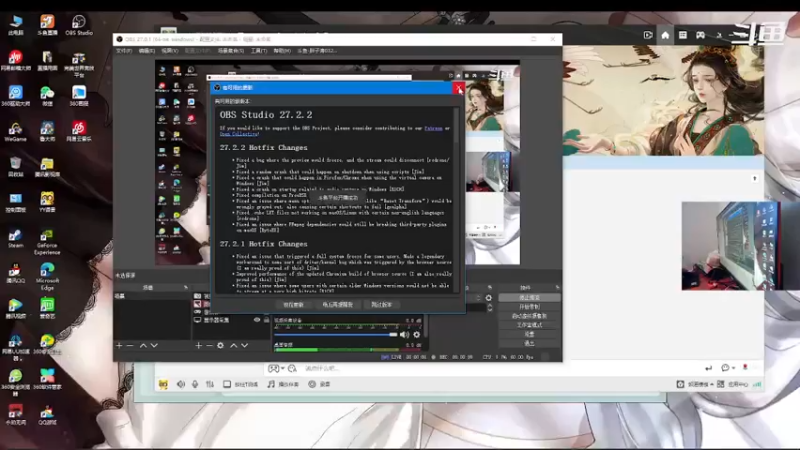
Task: Close the OBS update dialog with the red X
Action: [x=459, y=88]
